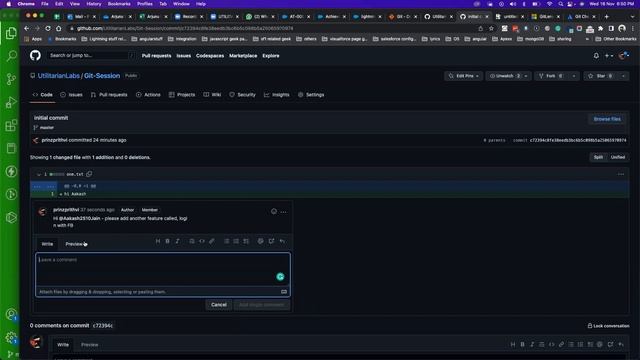
Task: Cancel the inline comment
Action: 219,305
